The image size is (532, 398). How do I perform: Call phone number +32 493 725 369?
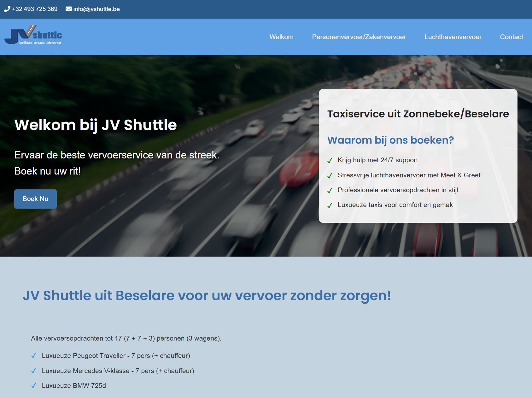pos(35,9)
